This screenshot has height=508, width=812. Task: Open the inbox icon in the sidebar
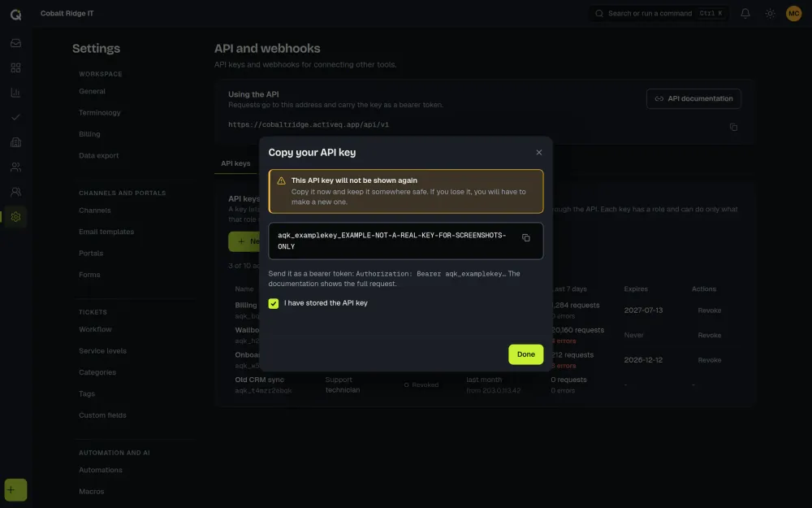coord(15,43)
